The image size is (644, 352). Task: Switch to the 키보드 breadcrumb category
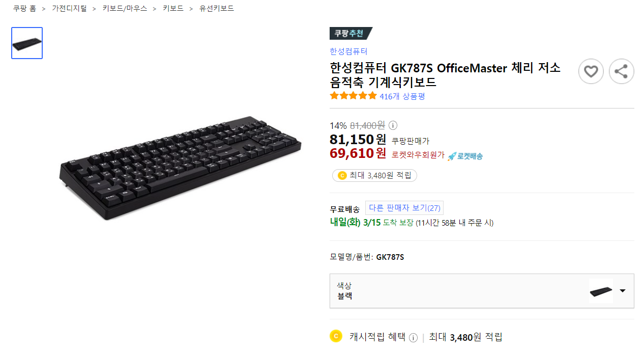173,8
